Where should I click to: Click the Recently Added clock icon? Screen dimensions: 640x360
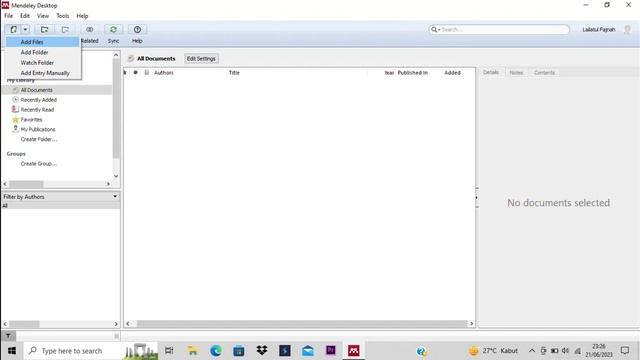click(x=16, y=100)
